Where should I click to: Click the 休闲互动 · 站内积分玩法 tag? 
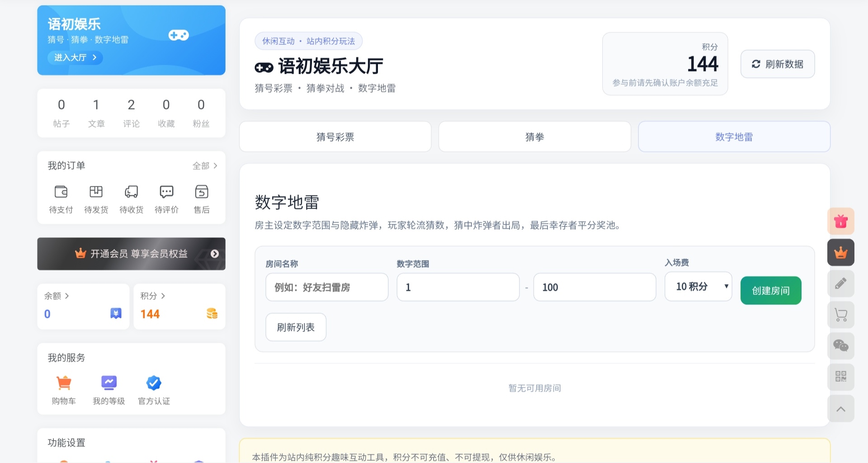[308, 41]
